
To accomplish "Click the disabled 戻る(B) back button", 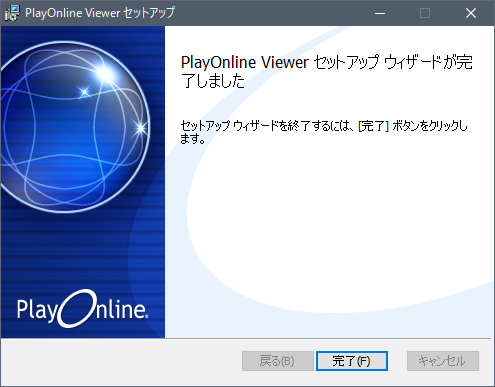I will pos(278,361).
